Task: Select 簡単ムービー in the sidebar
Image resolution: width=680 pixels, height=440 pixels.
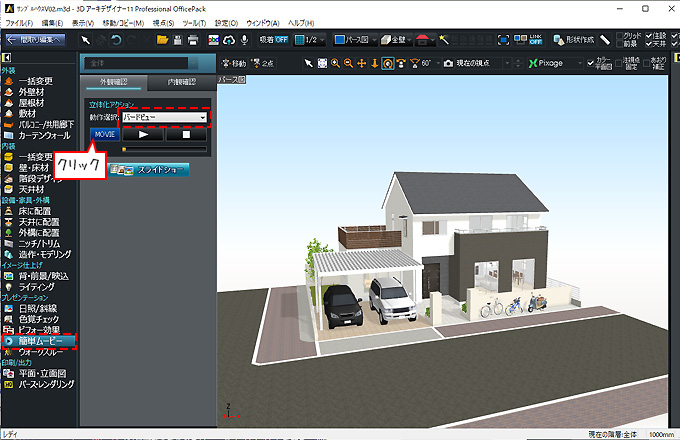Action: pos(39,341)
